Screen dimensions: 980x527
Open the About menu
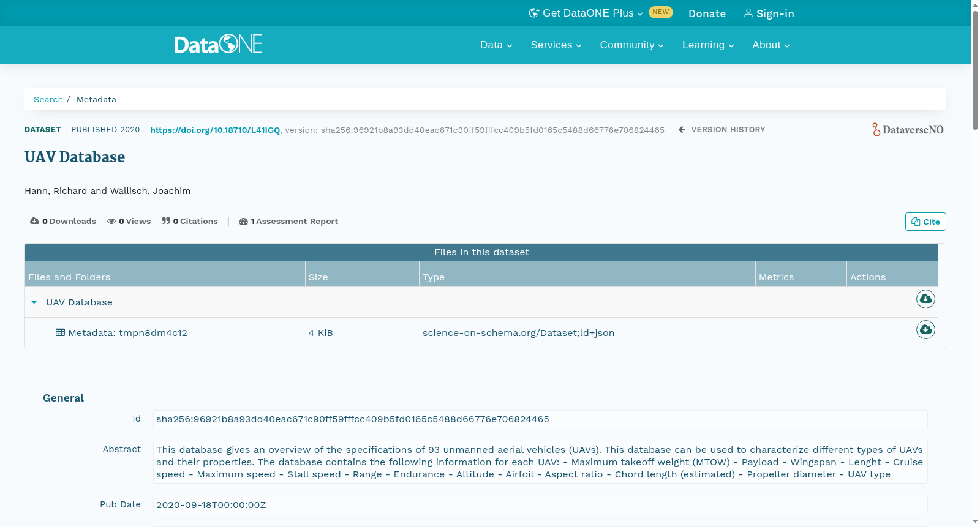[771, 45]
